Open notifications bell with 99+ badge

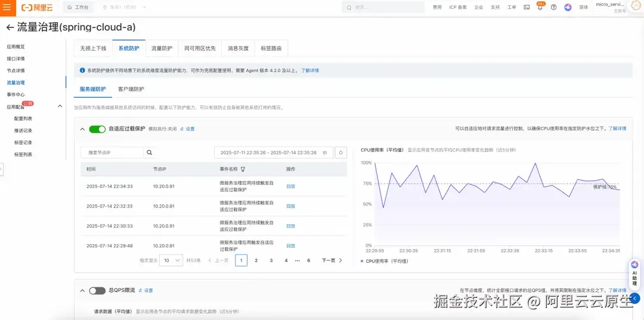[x=540, y=7]
